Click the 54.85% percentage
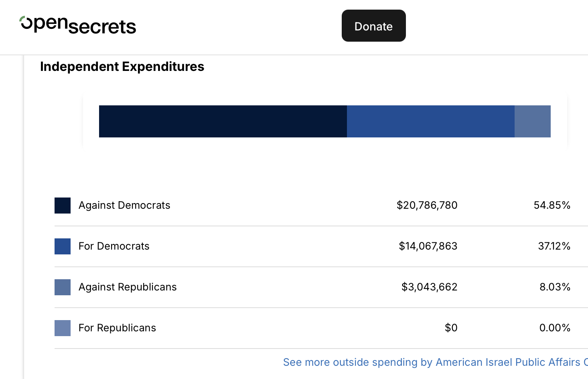 552,206
